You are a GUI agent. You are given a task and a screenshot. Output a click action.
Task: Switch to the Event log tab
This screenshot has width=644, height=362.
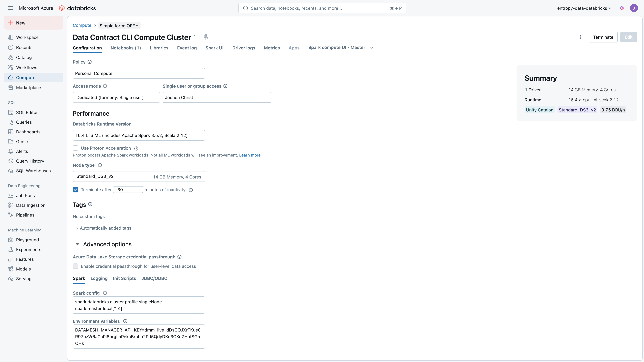coord(187,48)
